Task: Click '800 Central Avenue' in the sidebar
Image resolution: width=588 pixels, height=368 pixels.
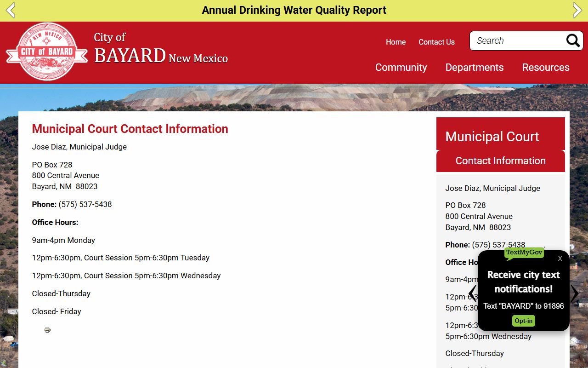Action: 479,216
